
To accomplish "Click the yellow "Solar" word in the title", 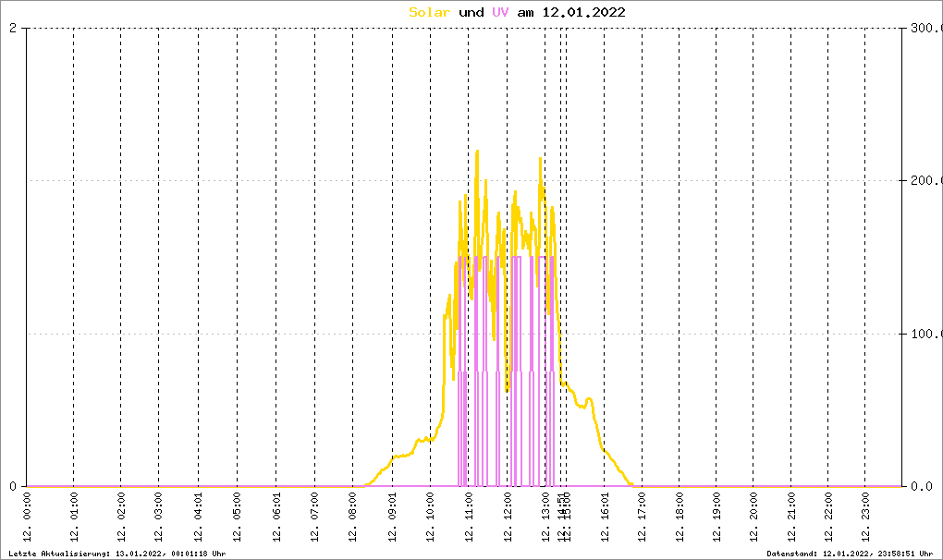I will coord(430,12).
